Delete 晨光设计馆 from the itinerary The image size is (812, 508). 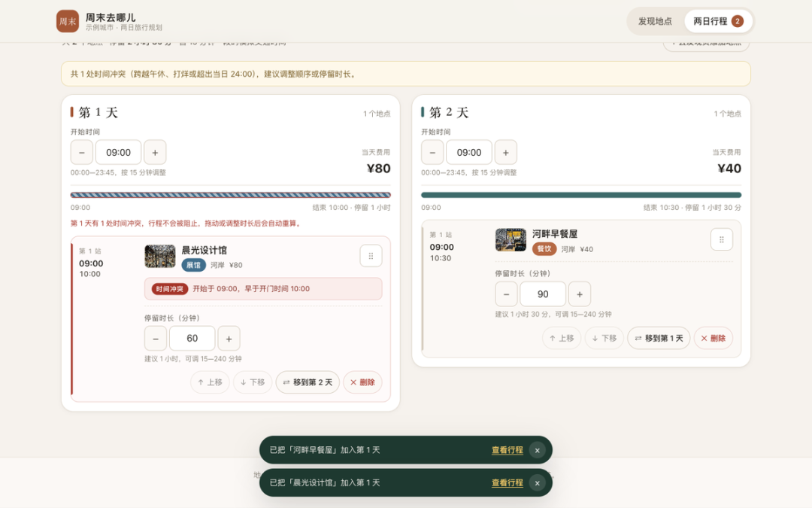(x=362, y=382)
